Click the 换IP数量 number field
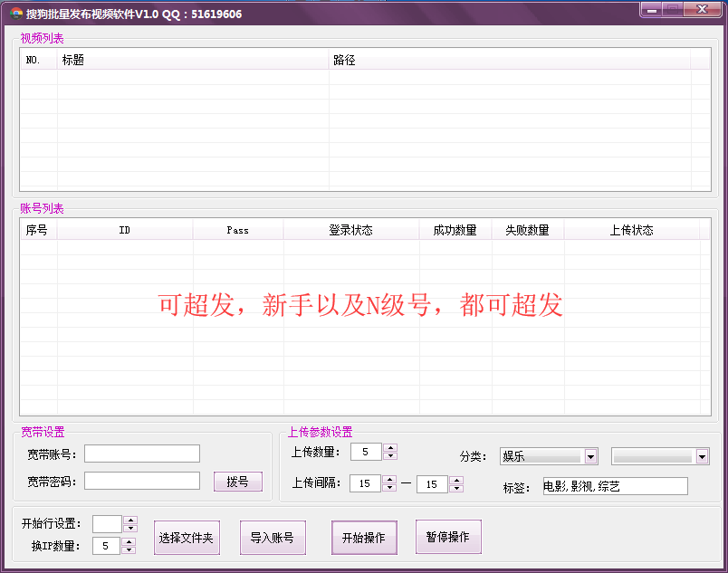728x573 pixels. 106,546
